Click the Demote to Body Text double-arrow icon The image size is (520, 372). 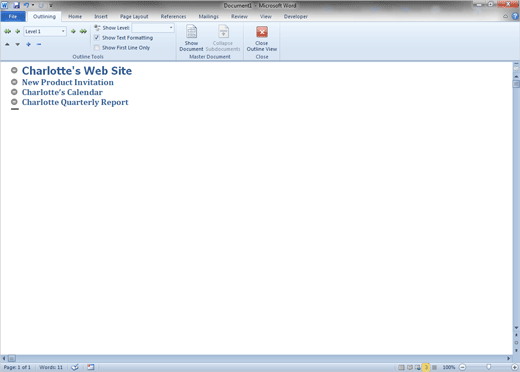click(x=83, y=31)
